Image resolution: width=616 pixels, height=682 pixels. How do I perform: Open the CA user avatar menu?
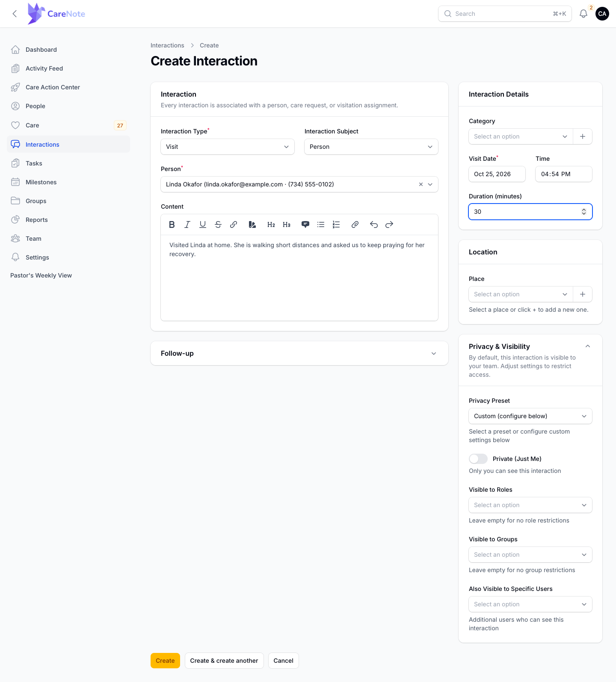[602, 14]
